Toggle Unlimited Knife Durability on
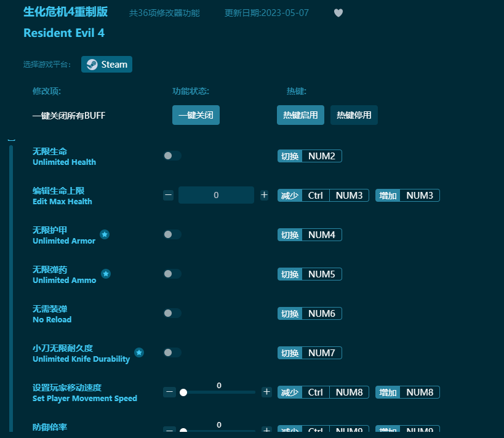Image resolution: width=504 pixels, height=438 pixels. click(x=172, y=352)
